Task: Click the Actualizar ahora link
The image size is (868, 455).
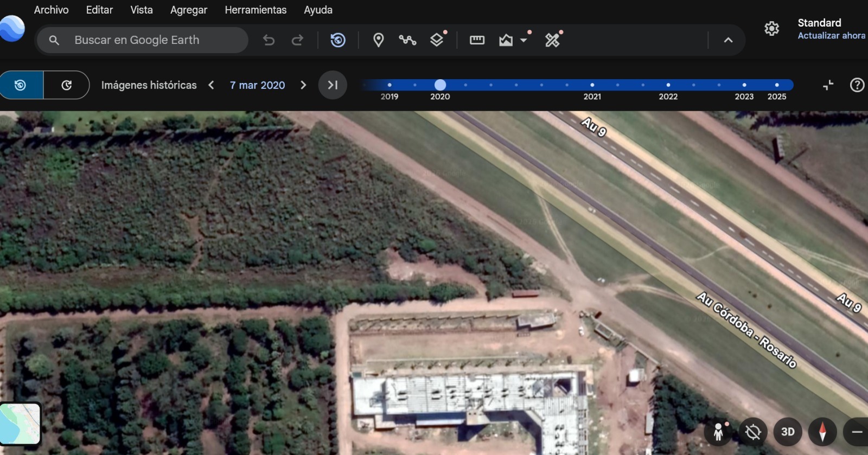Action: click(831, 36)
